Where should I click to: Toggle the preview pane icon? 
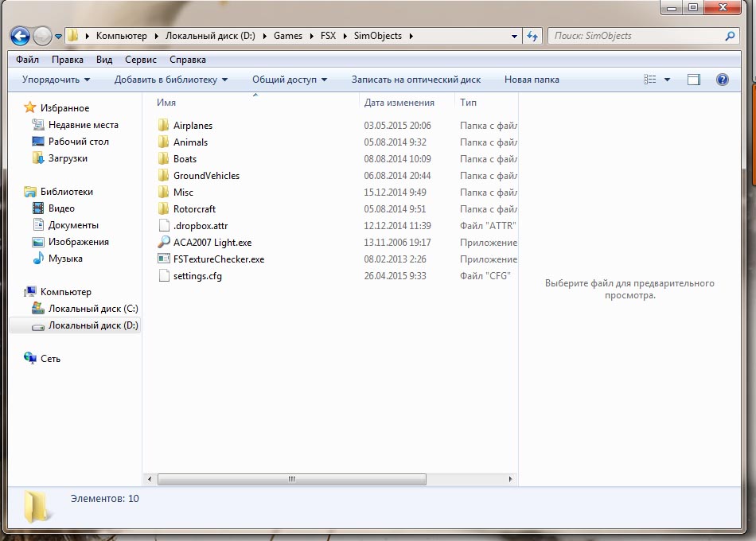tap(693, 80)
